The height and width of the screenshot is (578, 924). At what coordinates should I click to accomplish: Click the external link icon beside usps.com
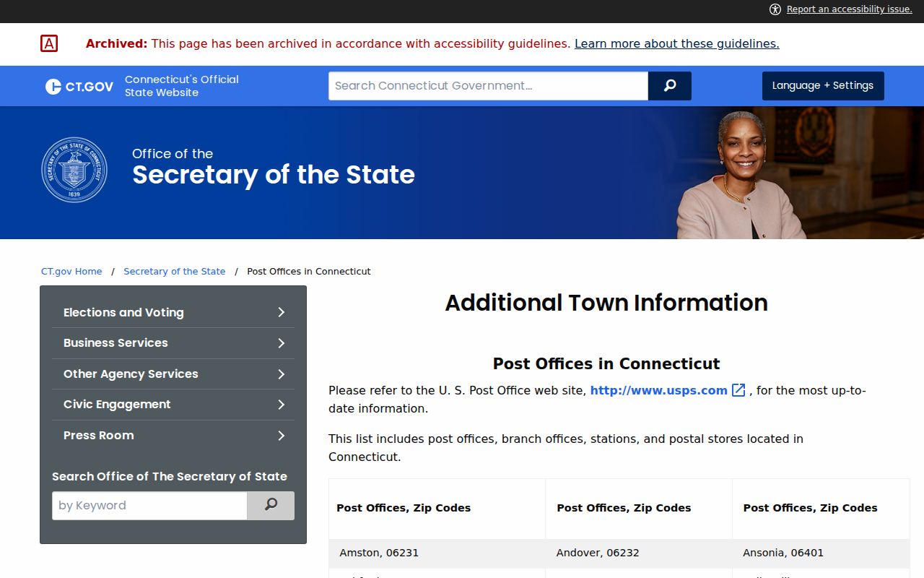(738, 390)
